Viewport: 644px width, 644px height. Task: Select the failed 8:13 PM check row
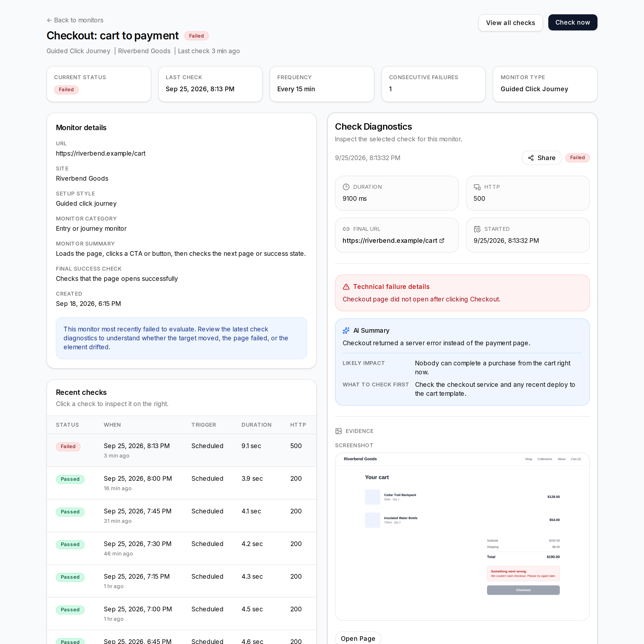(181, 450)
